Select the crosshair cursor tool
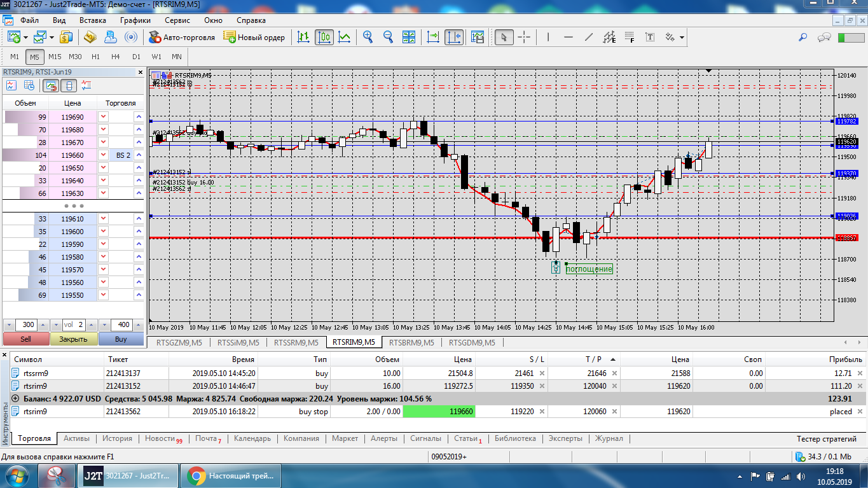Image resolution: width=868 pixels, height=488 pixels. (x=524, y=37)
